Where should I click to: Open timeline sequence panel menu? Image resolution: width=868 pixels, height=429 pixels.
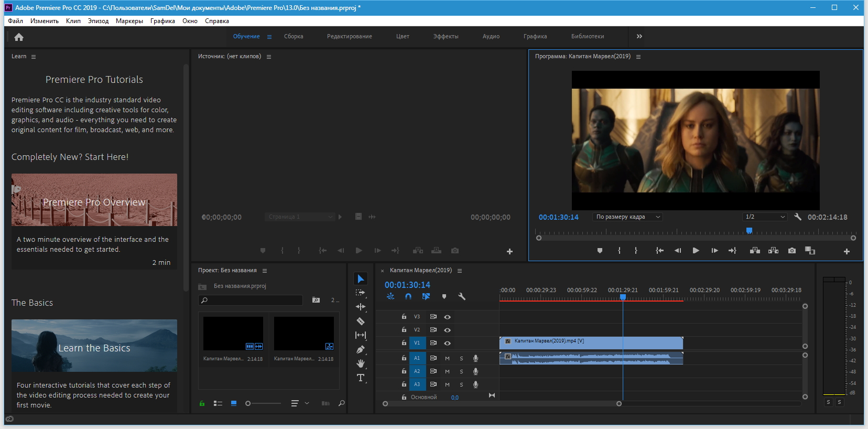460,271
